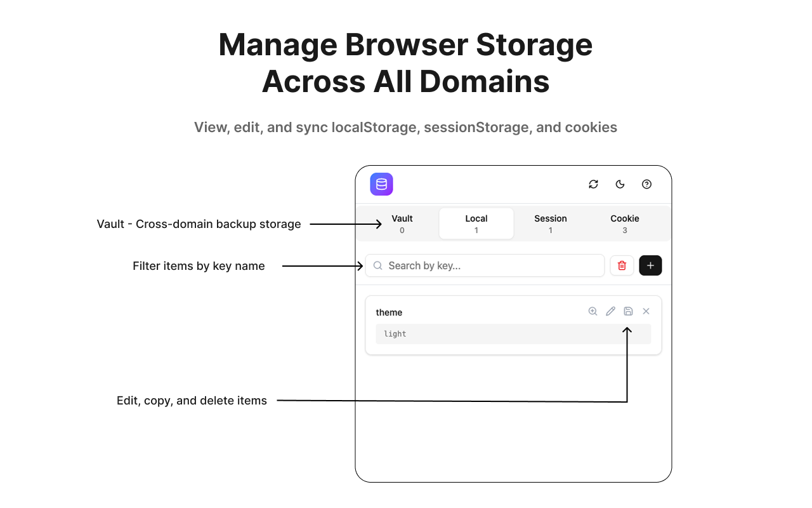Click the Edit, copy, and delete items caption
The height and width of the screenshot is (508, 812).
[x=192, y=401]
